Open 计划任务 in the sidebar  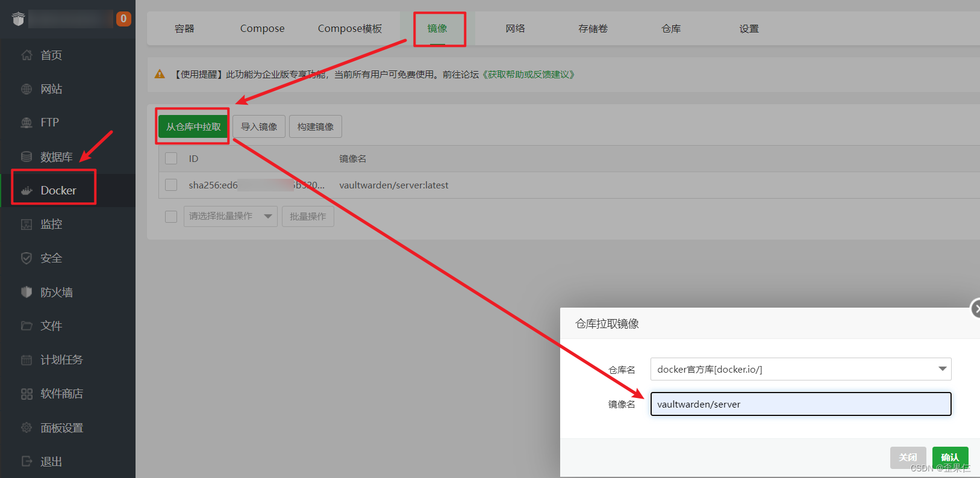point(61,360)
